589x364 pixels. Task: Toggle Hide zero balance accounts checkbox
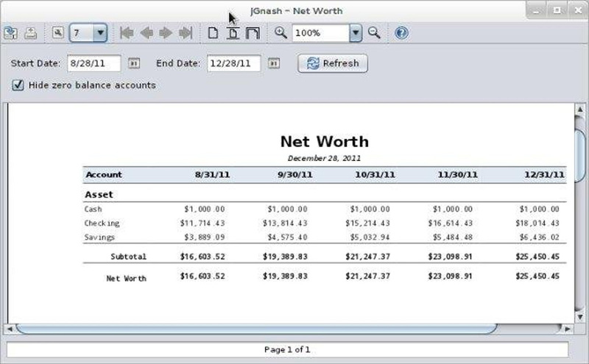pos(18,85)
